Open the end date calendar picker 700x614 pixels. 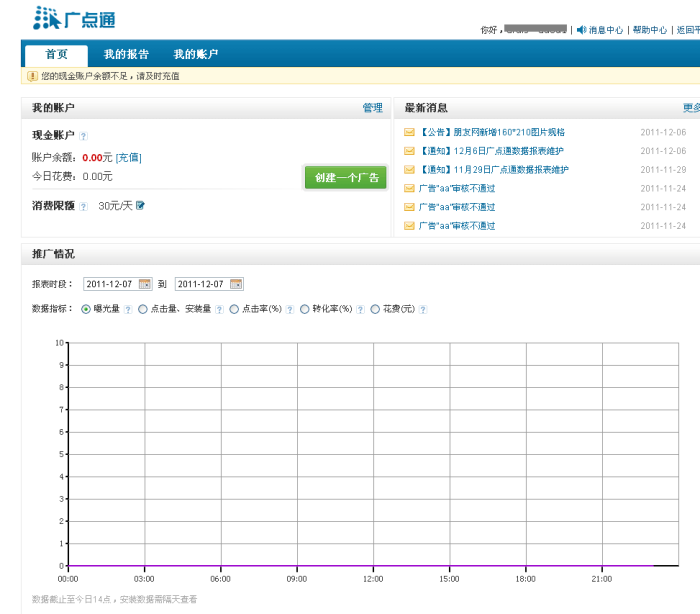click(x=236, y=284)
